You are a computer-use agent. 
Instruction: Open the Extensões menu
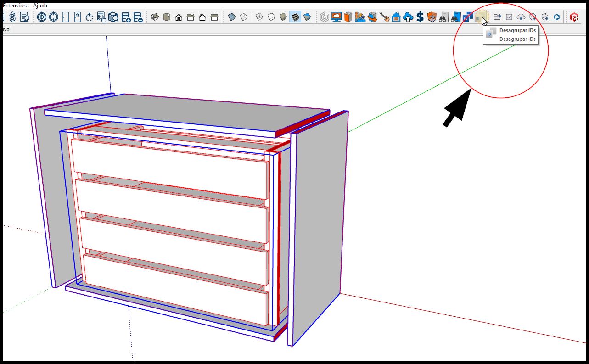pos(15,6)
